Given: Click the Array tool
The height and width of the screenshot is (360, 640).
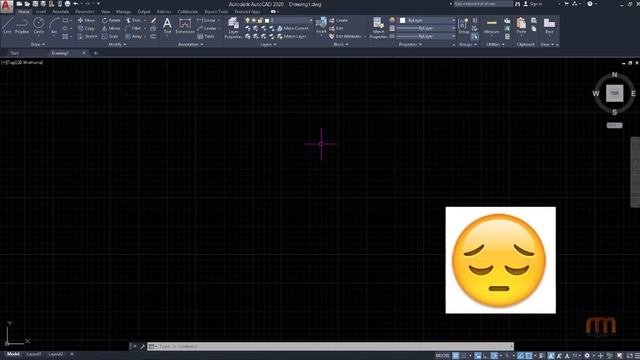Looking at the screenshot, I should click(134, 36).
